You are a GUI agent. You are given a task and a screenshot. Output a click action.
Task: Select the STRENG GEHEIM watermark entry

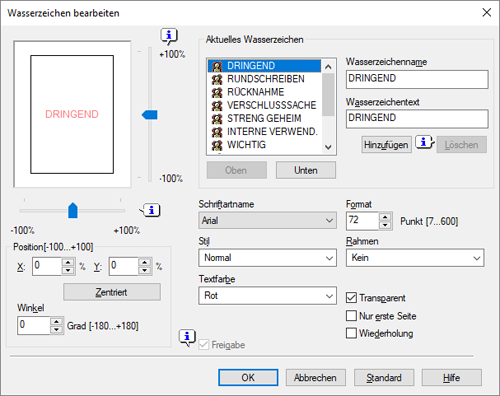point(264,118)
